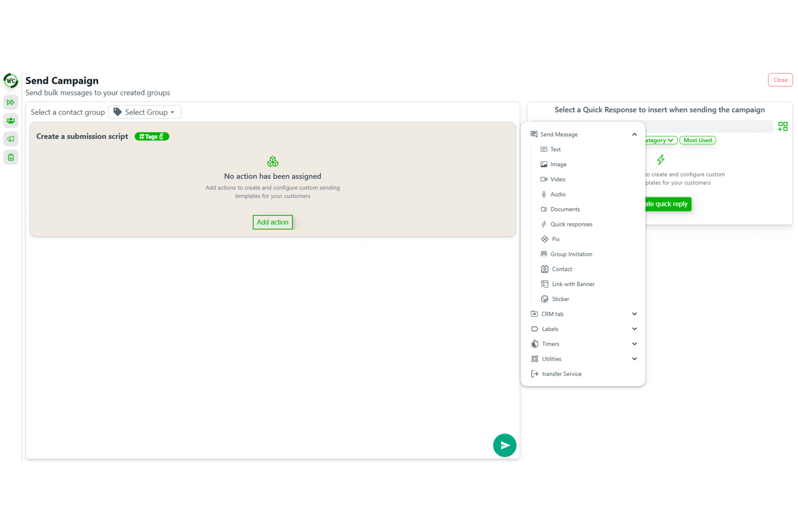Viewport: 798px width, 532px height.
Task: Open the Select Group dropdown
Action: pos(145,112)
